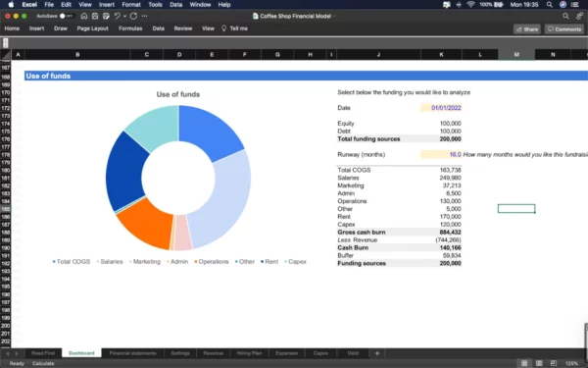Switch to Page Layout view icon in the status bar

(539, 363)
